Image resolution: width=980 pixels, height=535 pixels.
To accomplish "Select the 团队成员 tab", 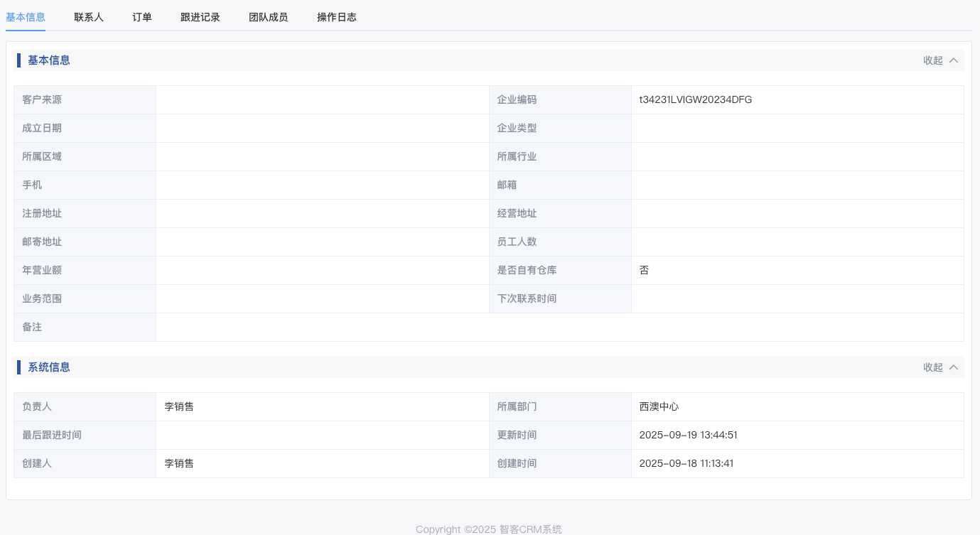I will 269,17.
